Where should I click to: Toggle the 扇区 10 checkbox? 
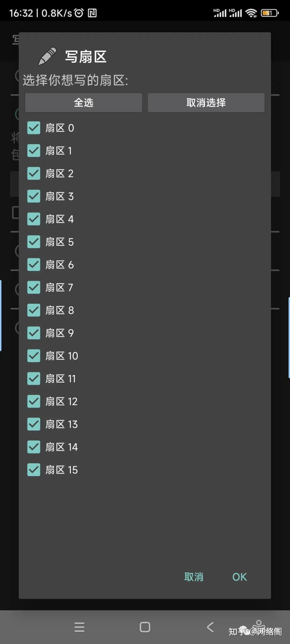click(34, 356)
